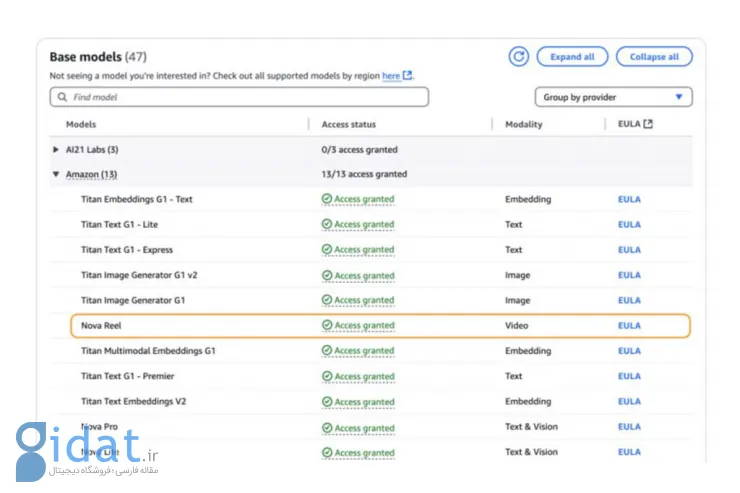Select the Nova Reel model name
The width and height of the screenshot is (740, 493).
[101, 326]
